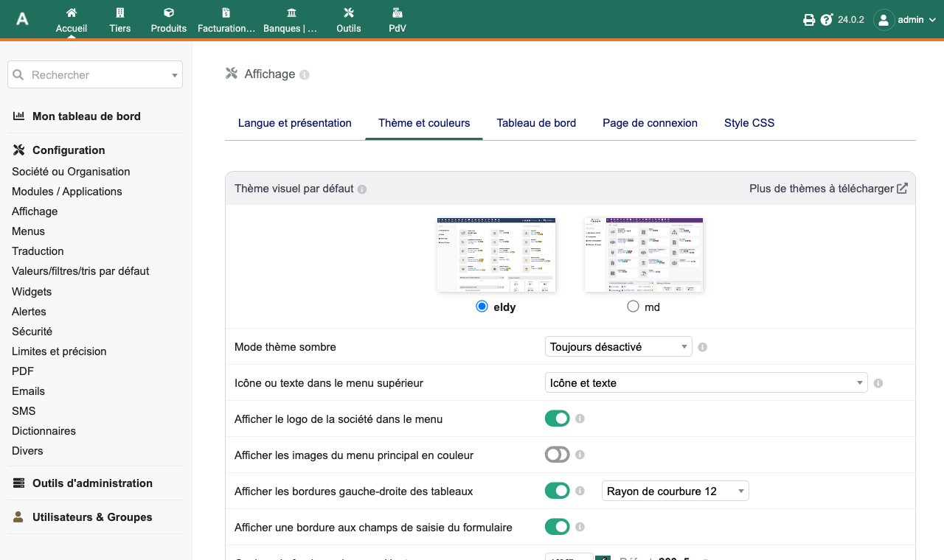
Task: Toggle company logo display in menu
Action: click(x=558, y=419)
